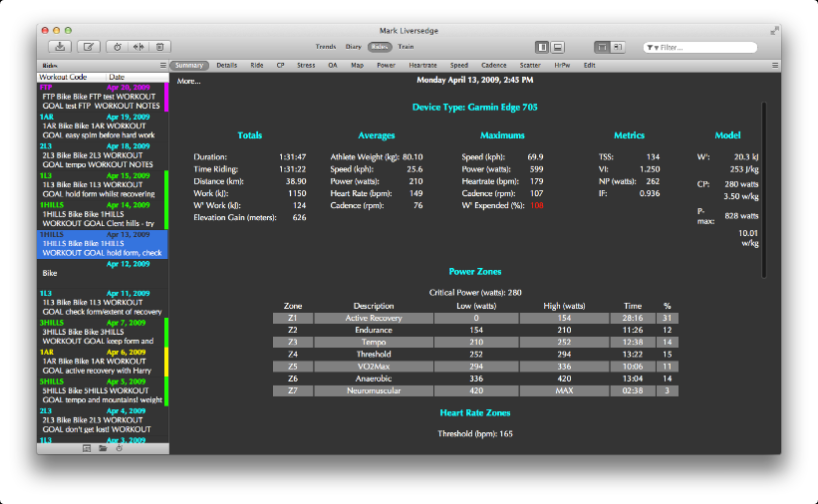Click the Device Type: Garmin Edge 705 heading
Viewport: 818px width, 504px height.
click(x=474, y=108)
